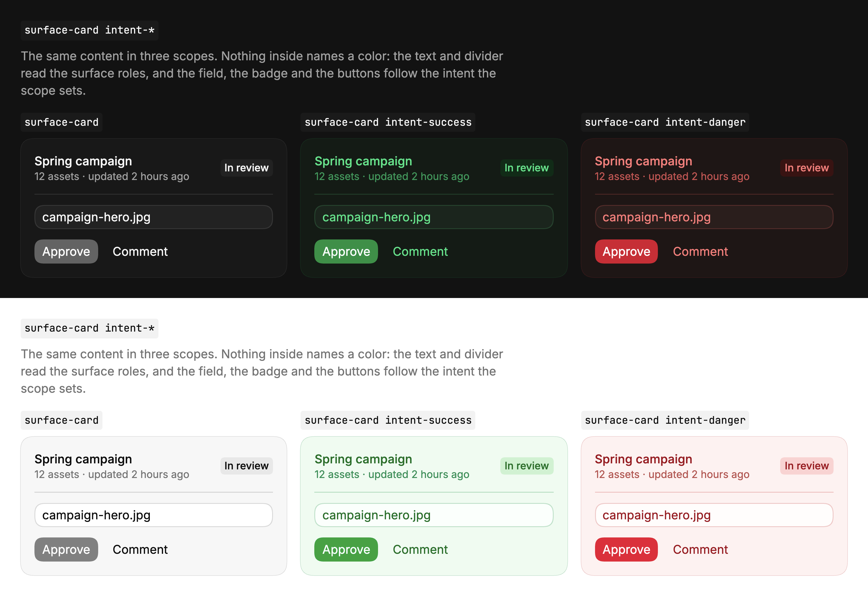Click '12 assets · updated 2 hours ago' in the light danger card
This screenshot has height=596, width=868.
pos(672,474)
